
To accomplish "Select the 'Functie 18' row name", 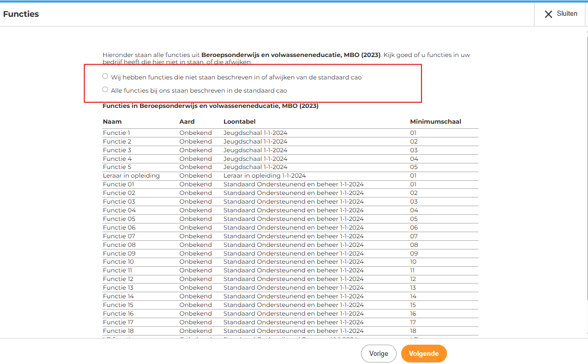I will pos(118,331).
